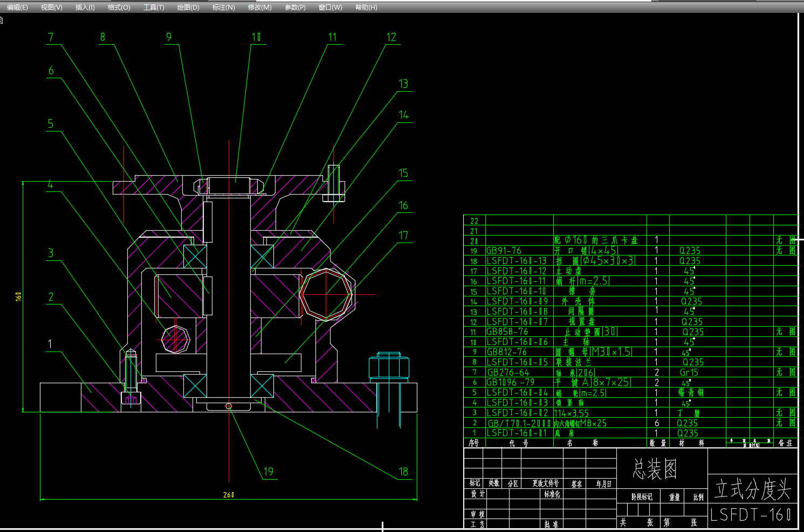Open the 格式(O) menu
804x532 pixels.
[119, 8]
